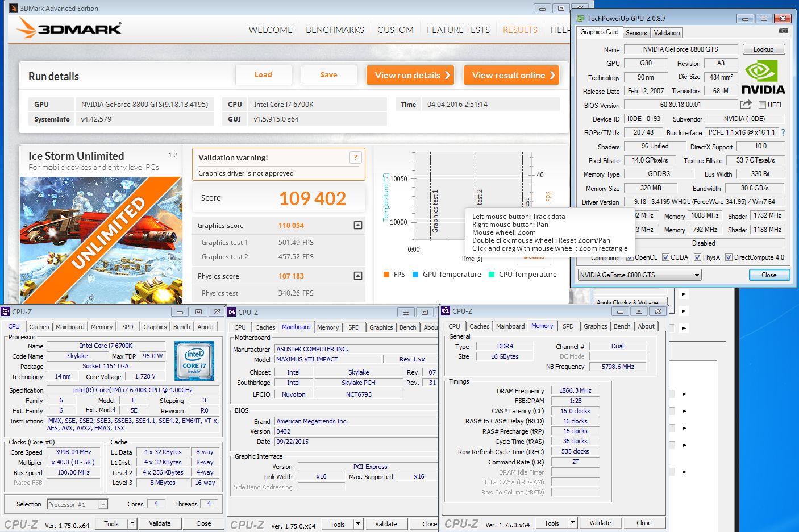Viewport: 799px width, 532px height.
Task: Click the 3DMark title bar app icon
Action: [x=14, y=8]
